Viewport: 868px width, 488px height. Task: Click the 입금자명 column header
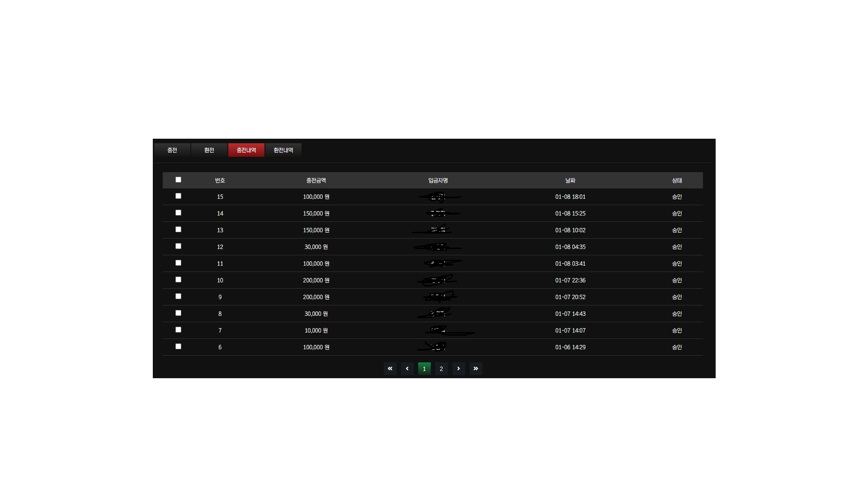click(x=438, y=180)
